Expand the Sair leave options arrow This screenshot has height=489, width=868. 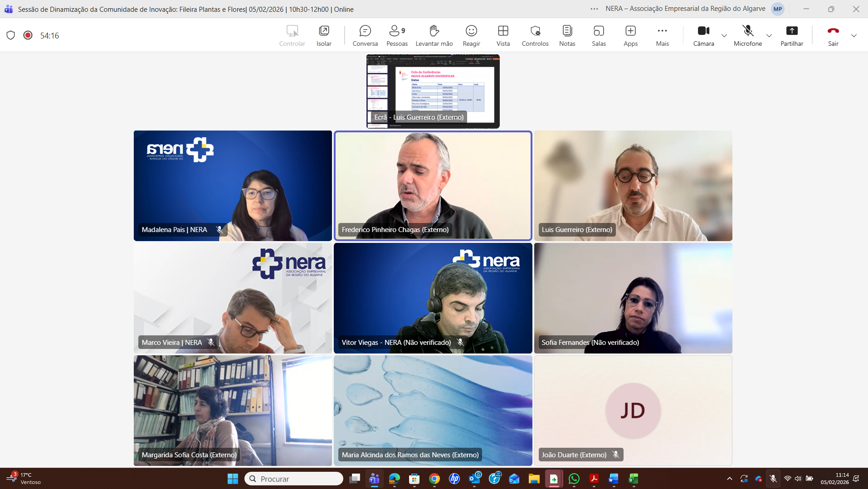(x=854, y=36)
